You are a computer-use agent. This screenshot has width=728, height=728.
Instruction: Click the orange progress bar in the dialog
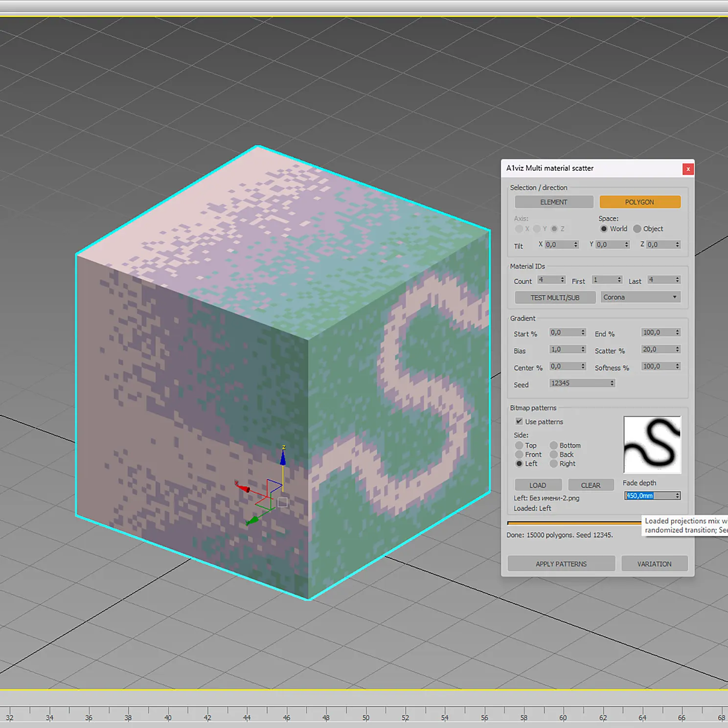click(574, 523)
